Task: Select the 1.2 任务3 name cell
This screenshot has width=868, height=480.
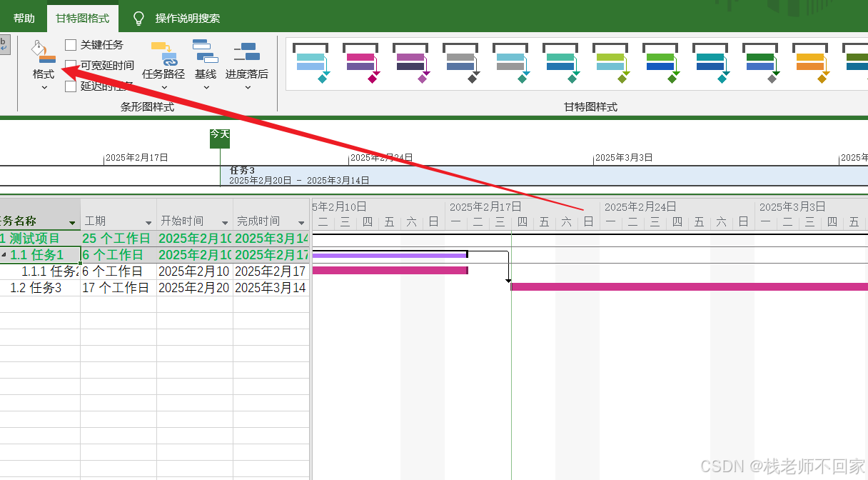Action: (x=40, y=288)
